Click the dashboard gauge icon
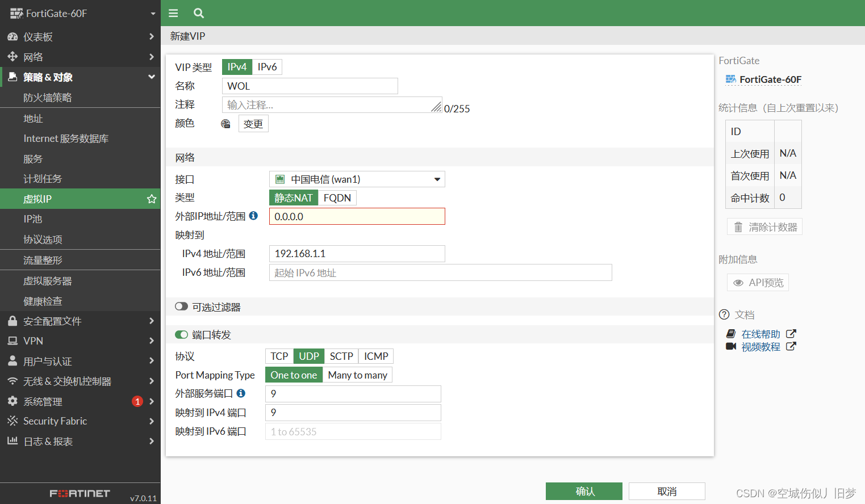The height and width of the screenshot is (504, 865). pyautogui.click(x=12, y=36)
